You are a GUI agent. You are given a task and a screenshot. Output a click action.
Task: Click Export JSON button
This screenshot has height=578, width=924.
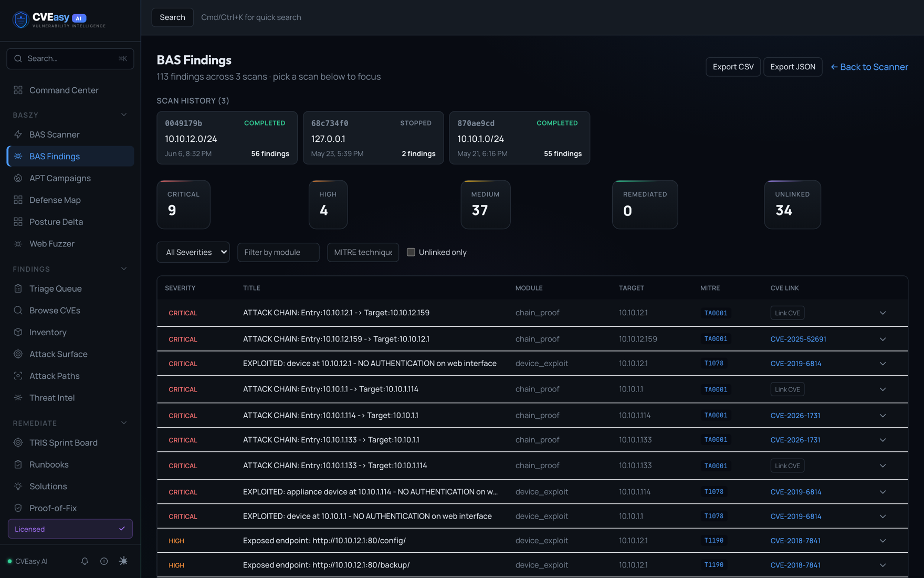[x=793, y=67]
